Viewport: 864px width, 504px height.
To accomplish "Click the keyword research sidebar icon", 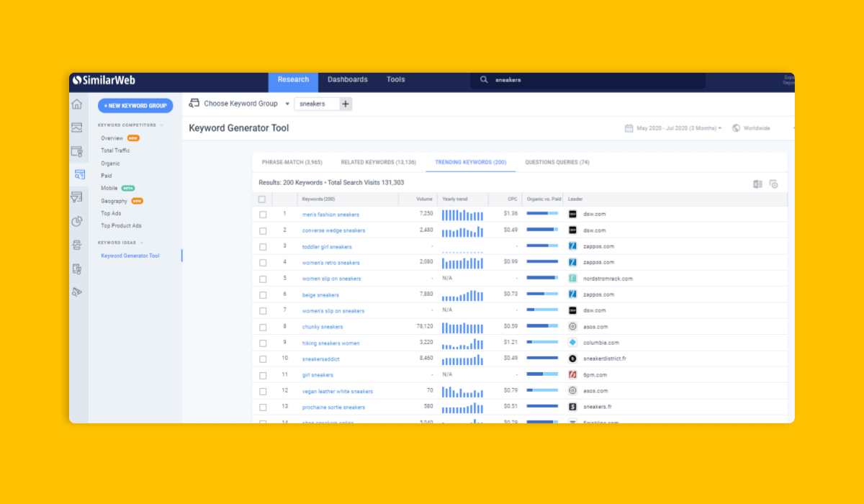I will (x=78, y=174).
